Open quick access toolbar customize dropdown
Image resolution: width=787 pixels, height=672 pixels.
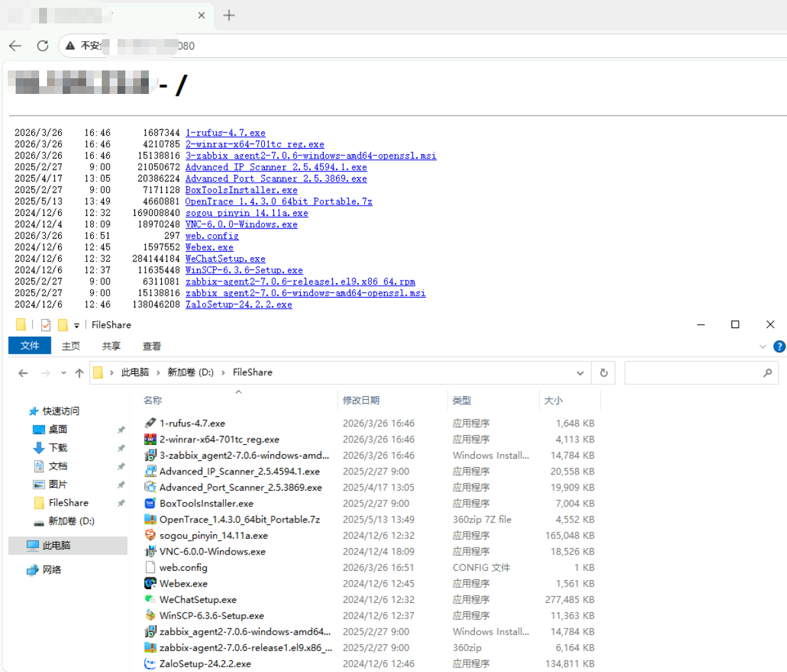click(76, 325)
